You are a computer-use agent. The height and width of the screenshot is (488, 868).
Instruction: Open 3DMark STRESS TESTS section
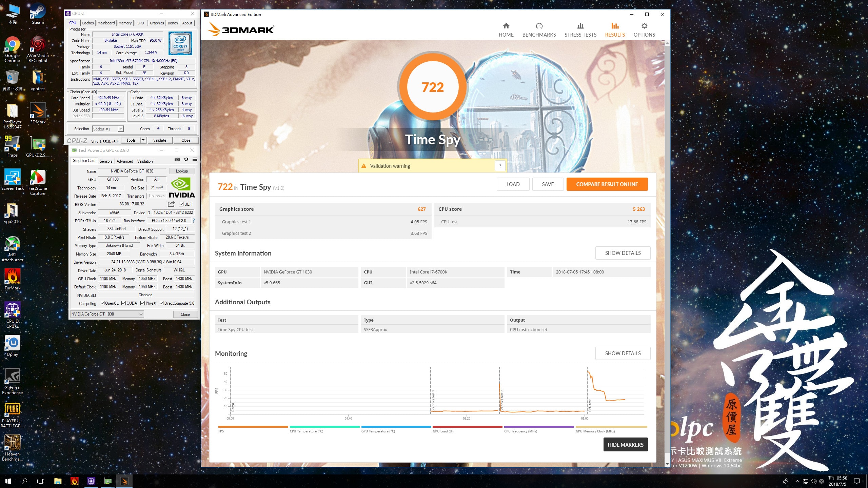point(580,30)
